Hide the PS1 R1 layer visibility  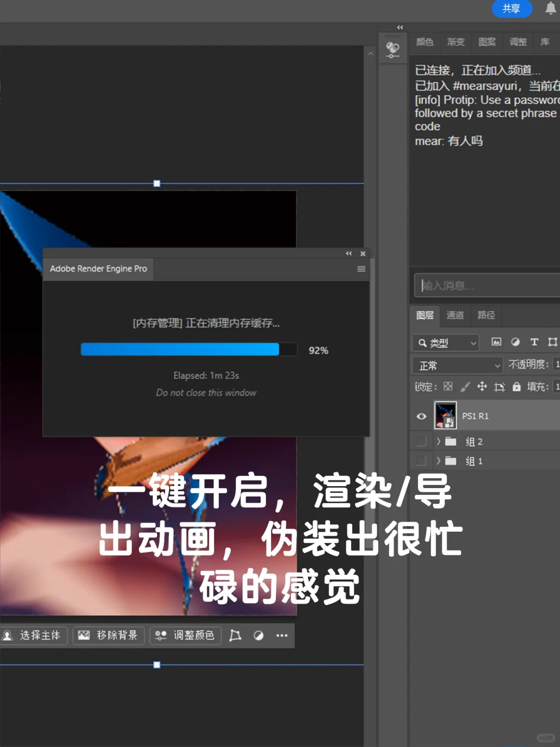click(x=422, y=416)
